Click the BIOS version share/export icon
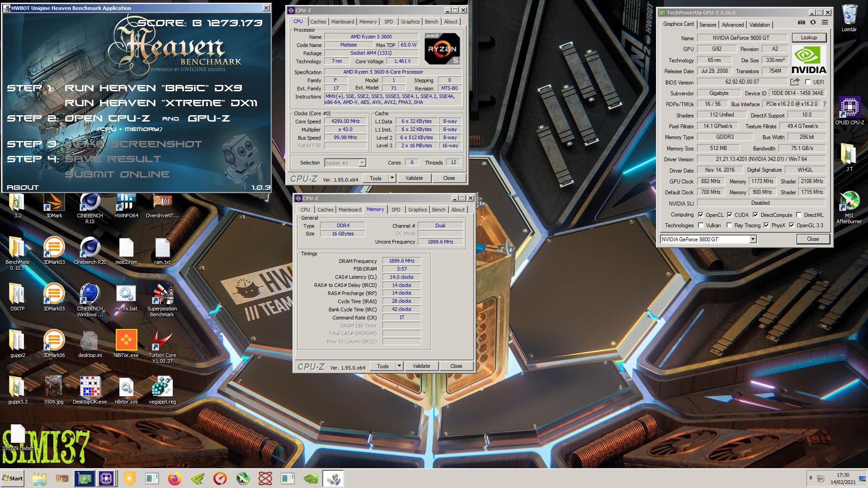The height and width of the screenshot is (488, 868). (794, 82)
